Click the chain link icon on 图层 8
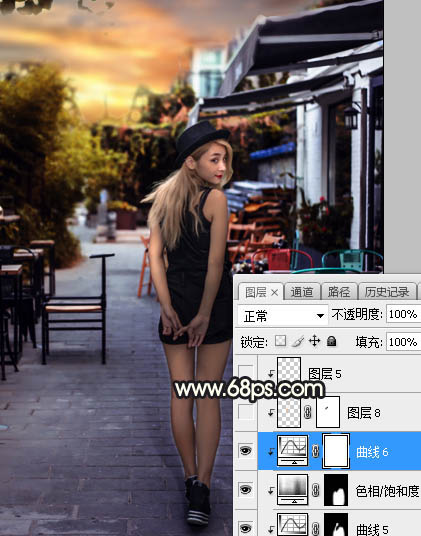Viewport: 421px width, 536px height. 308,413
